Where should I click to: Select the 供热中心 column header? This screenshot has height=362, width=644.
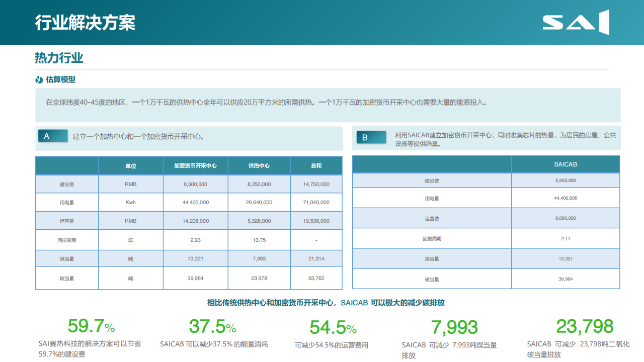[259, 165]
